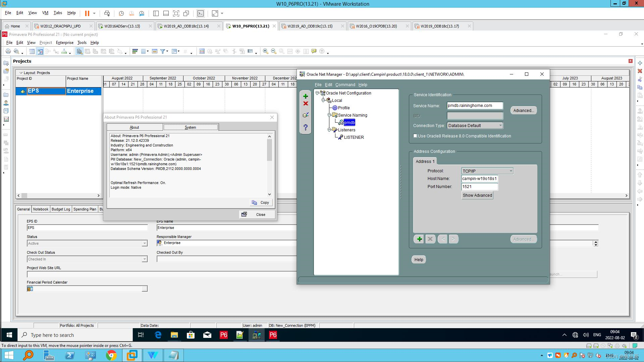Click VMware unity mode icon
The height and width of the screenshot is (362, 644).
pos(186,13)
